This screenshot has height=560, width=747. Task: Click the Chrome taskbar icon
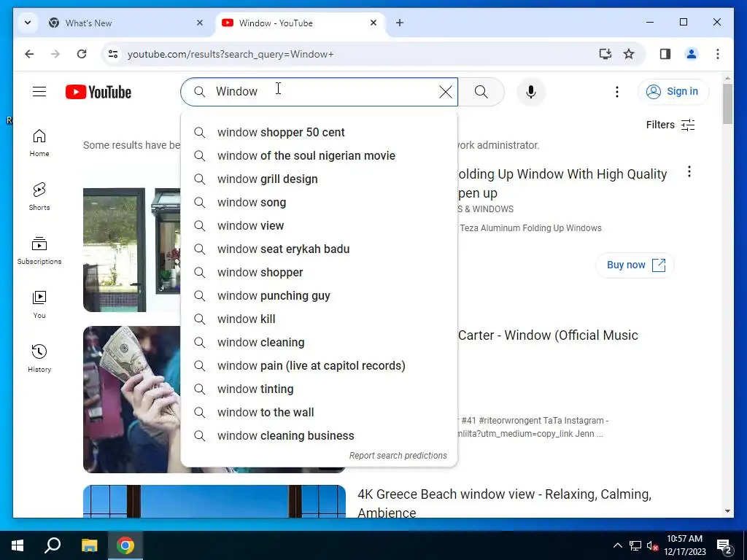pyautogui.click(x=125, y=545)
